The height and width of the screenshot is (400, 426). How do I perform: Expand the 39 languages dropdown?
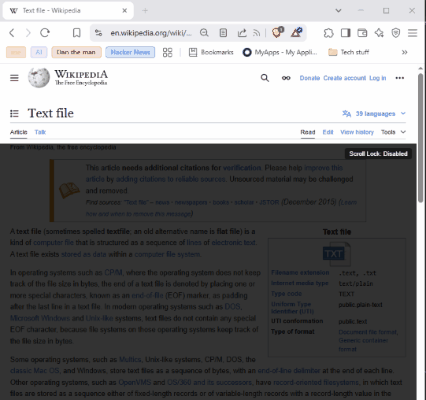click(x=374, y=114)
